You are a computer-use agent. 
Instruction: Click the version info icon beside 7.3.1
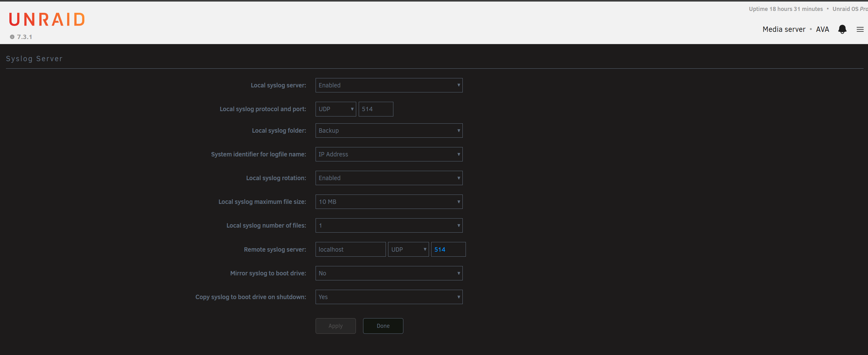12,37
